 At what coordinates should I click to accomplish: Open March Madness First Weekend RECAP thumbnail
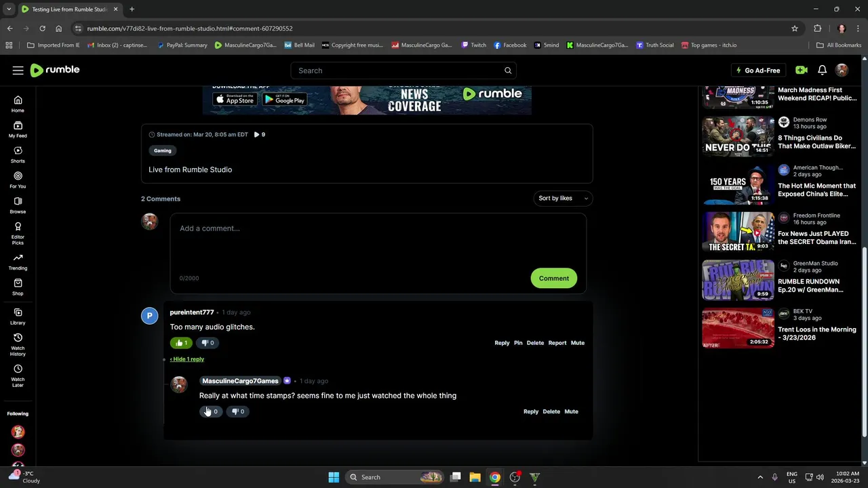(738, 96)
